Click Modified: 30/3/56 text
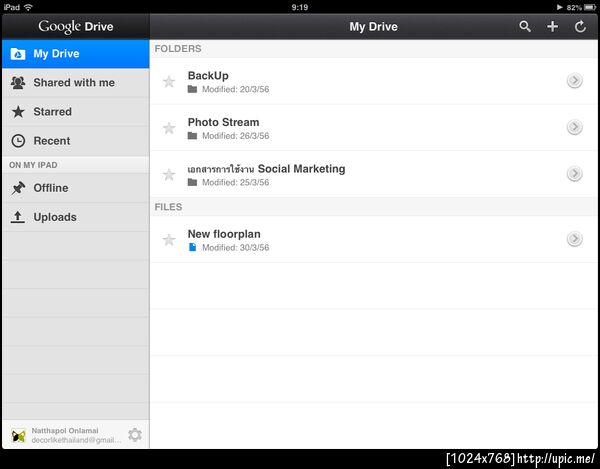 coord(235,248)
